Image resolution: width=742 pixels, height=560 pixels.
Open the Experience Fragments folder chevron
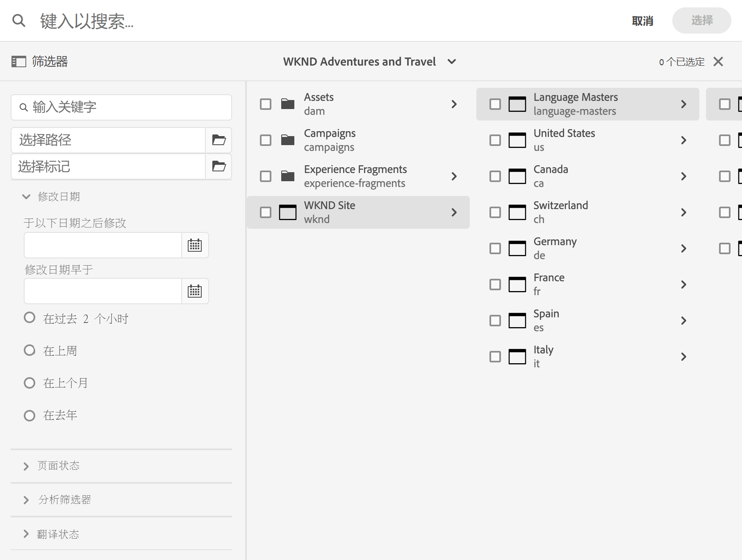tap(454, 176)
